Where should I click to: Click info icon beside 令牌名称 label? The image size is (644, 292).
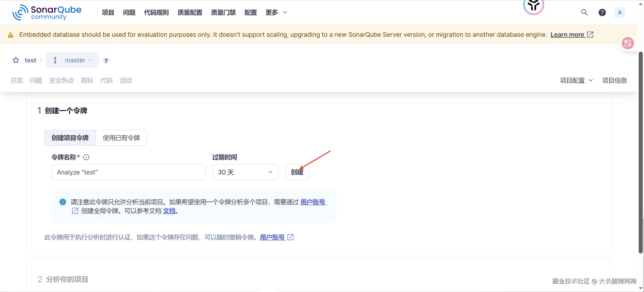(86, 157)
